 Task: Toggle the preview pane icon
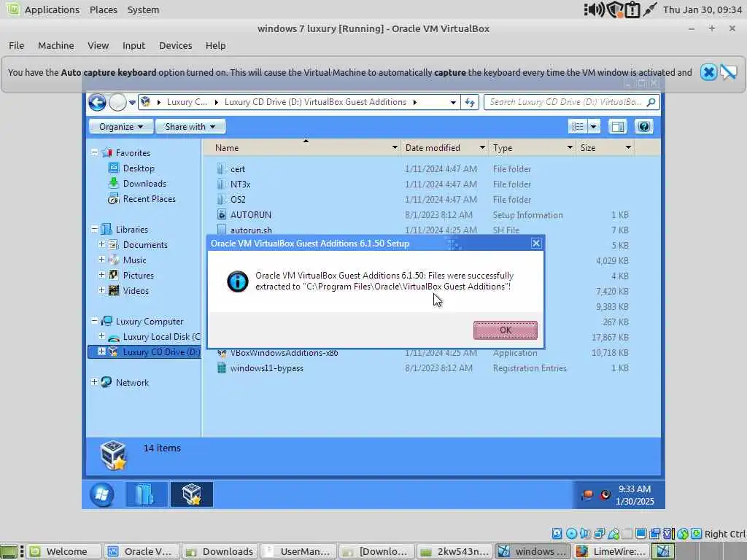coord(618,127)
